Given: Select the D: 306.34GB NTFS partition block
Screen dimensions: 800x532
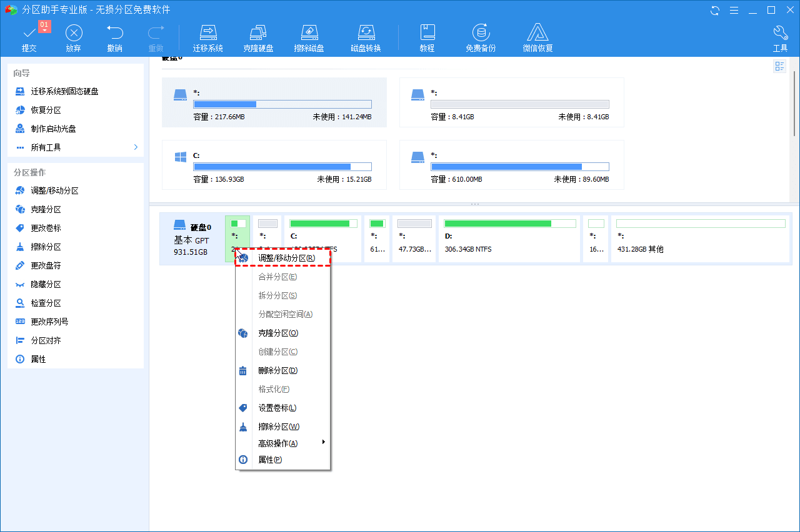Looking at the screenshot, I should [509, 239].
